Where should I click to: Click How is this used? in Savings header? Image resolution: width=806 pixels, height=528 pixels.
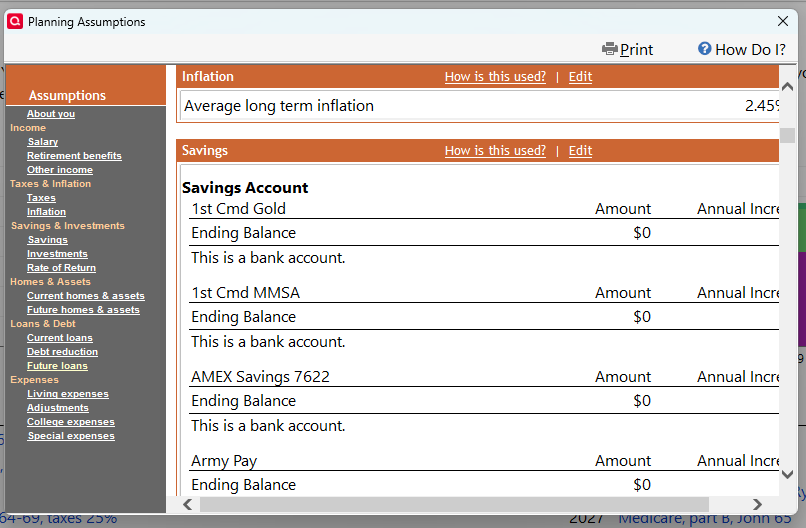pyautogui.click(x=495, y=151)
